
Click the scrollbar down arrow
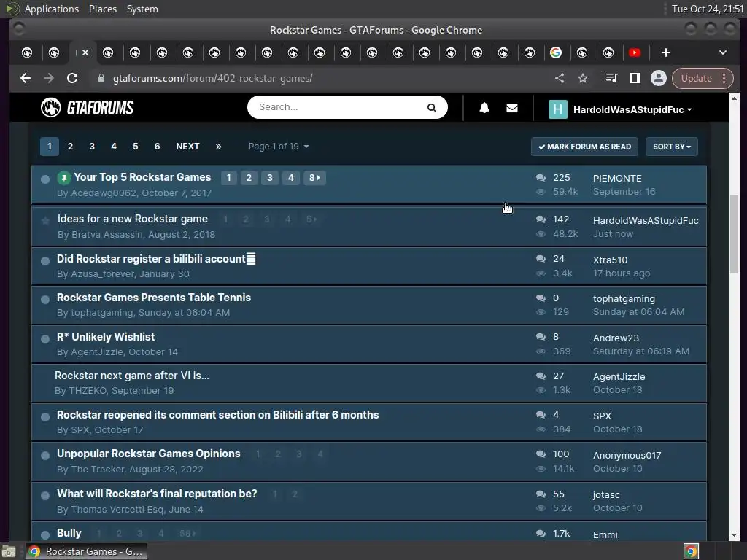[734, 536]
